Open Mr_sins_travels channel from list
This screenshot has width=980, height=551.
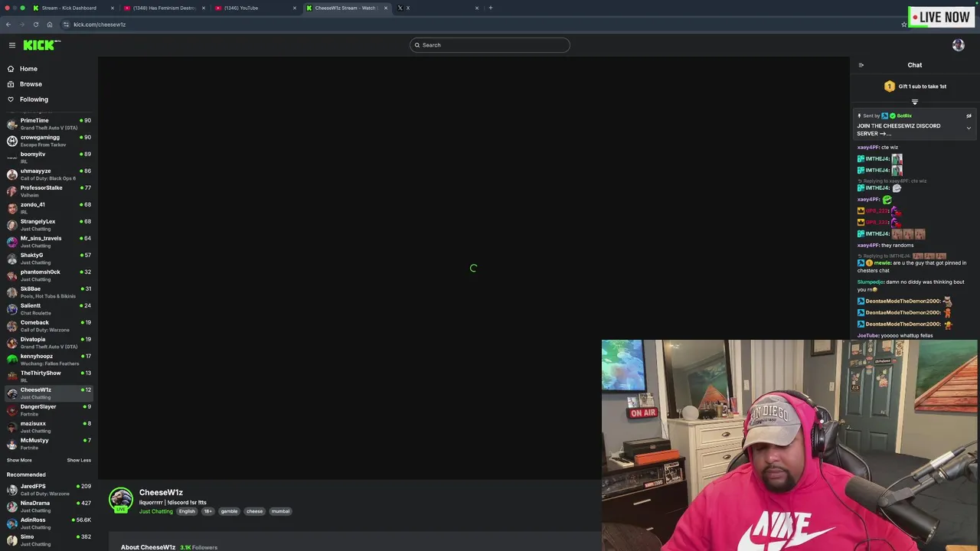[x=49, y=242]
